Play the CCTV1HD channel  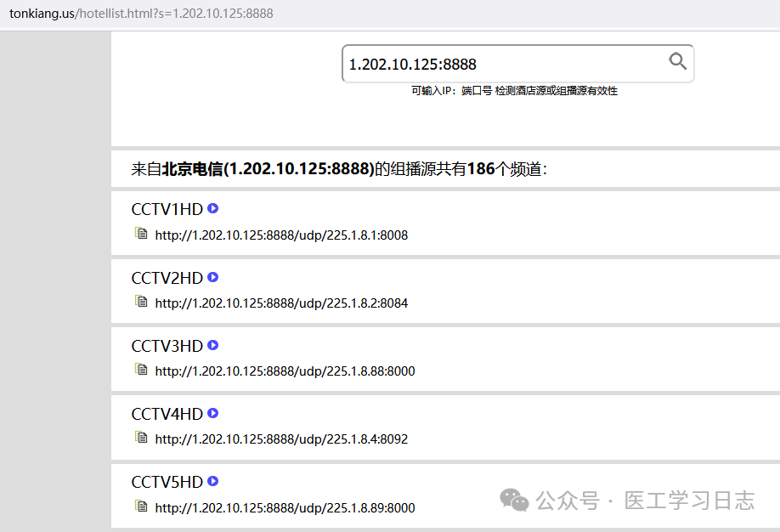click(213, 208)
